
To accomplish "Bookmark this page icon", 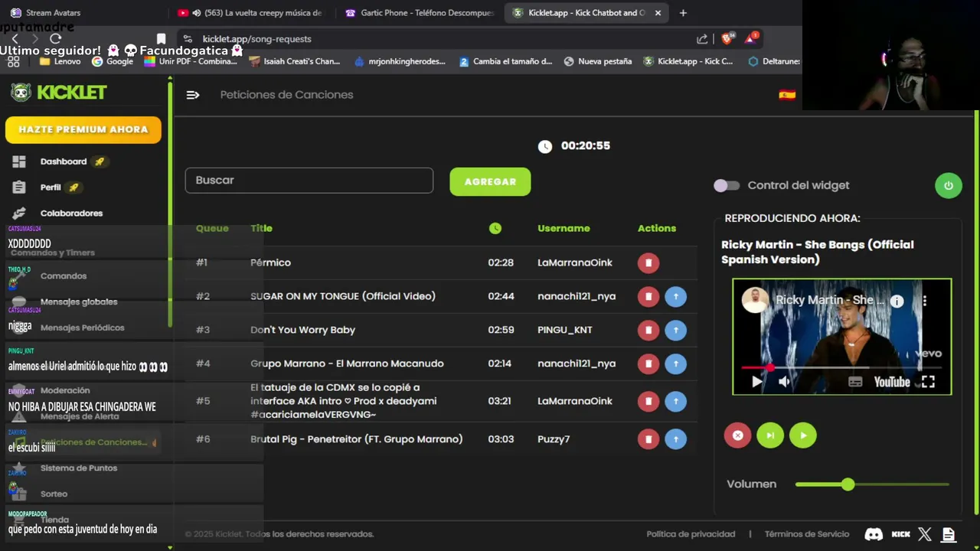I will (161, 38).
